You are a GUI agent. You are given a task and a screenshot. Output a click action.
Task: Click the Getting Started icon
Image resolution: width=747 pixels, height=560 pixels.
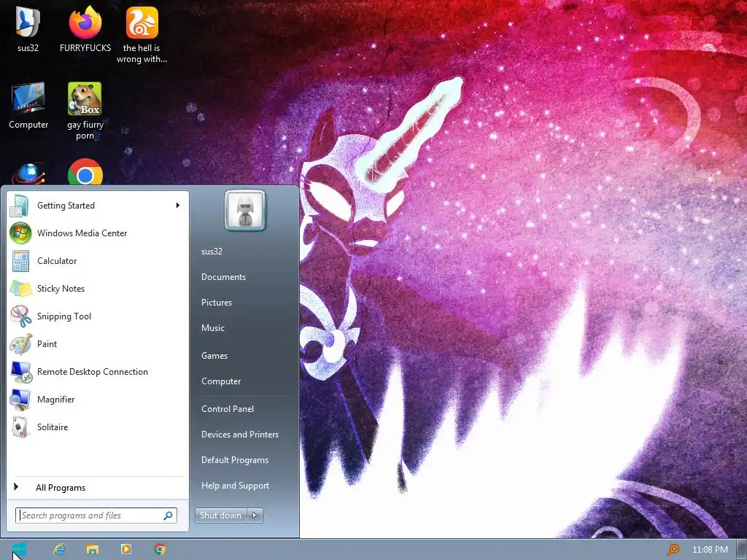coord(20,206)
